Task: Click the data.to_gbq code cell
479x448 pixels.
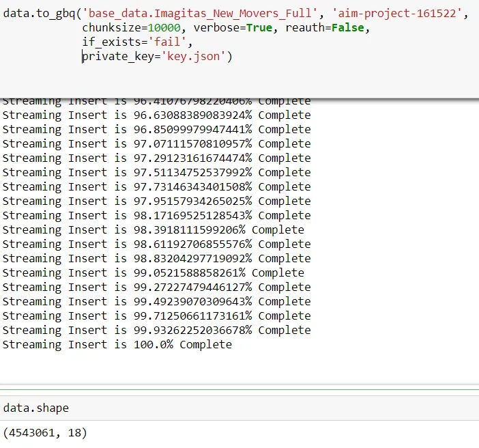Action: click(x=239, y=49)
